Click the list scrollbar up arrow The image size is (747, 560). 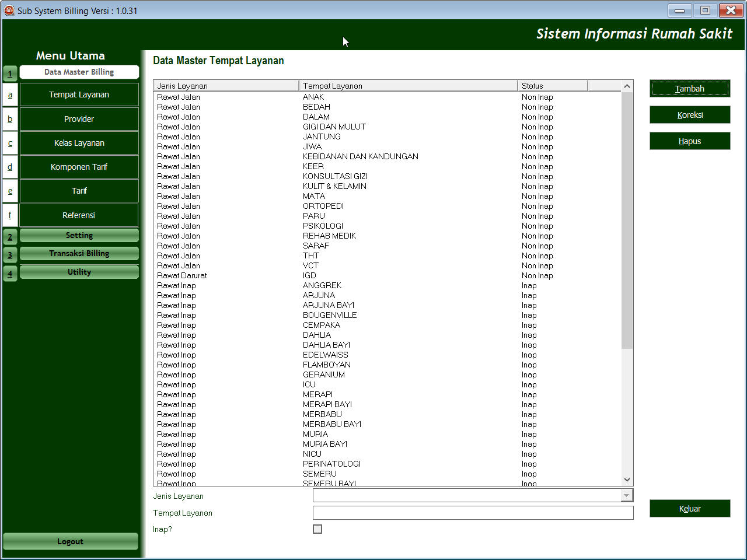pos(627,86)
